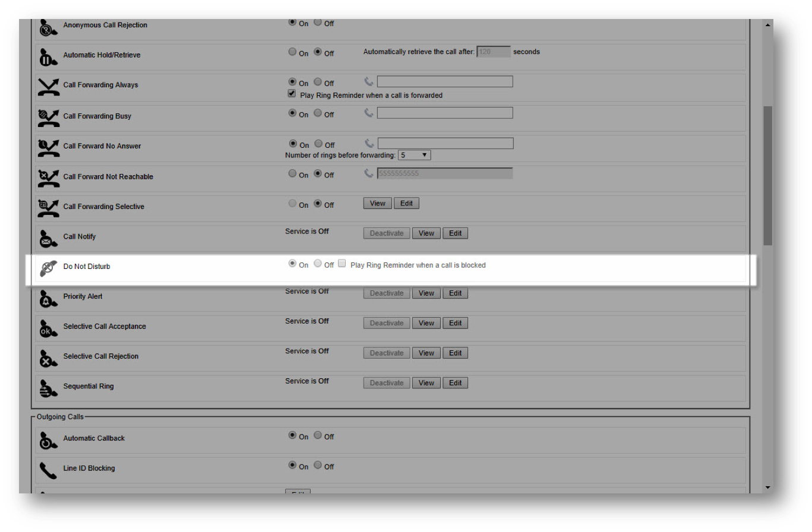
Task: Uncheck ring reminder when call is forwarded
Action: [x=292, y=94]
